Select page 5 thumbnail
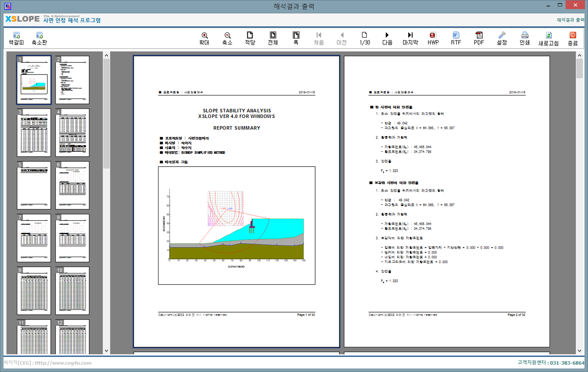The height and width of the screenshot is (372, 588). [x=34, y=186]
